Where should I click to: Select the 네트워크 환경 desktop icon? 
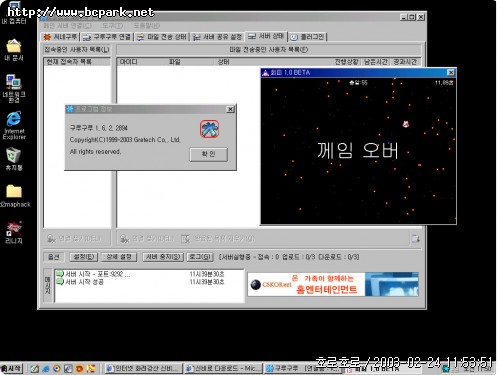coord(14,88)
